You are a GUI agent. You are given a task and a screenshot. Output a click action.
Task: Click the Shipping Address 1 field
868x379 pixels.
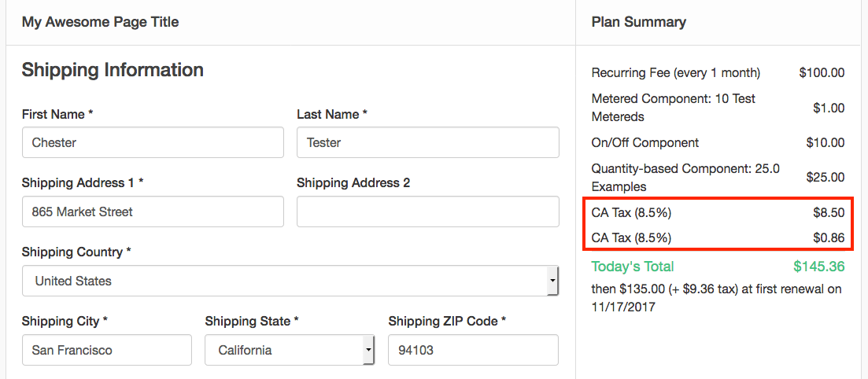pyautogui.click(x=153, y=212)
